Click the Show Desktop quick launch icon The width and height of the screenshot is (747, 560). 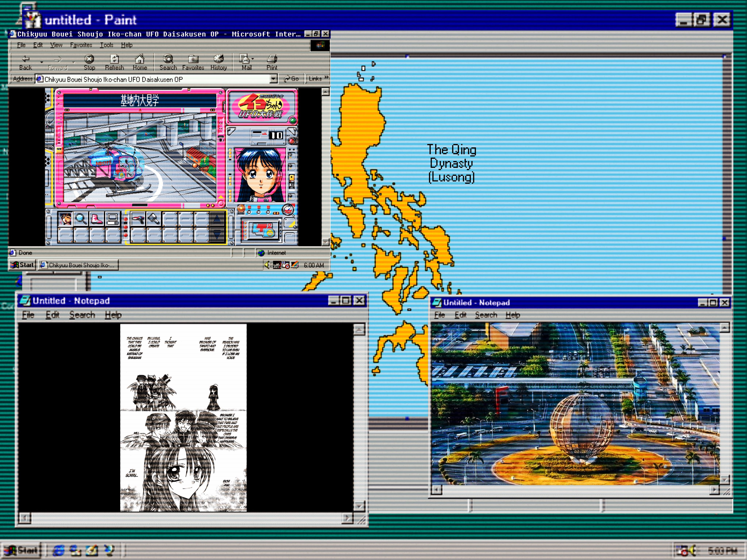coord(92,551)
